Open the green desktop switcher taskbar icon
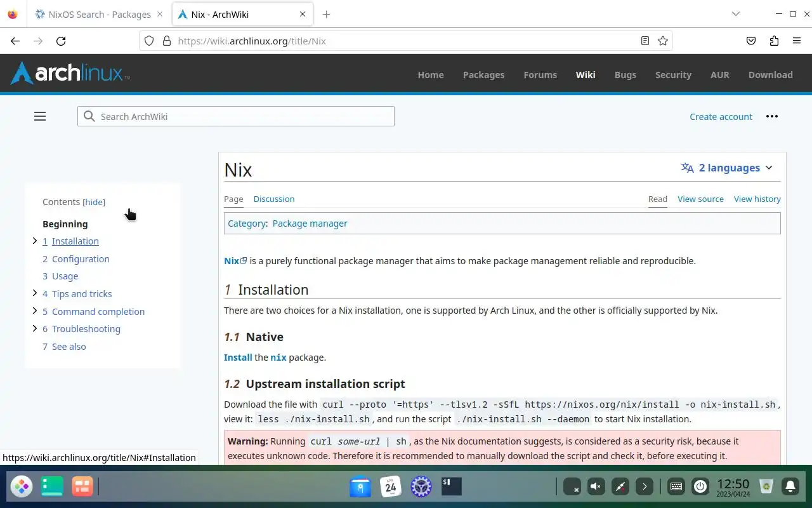Image resolution: width=812 pixels, height=508 pixels. (x=52, y=486)
